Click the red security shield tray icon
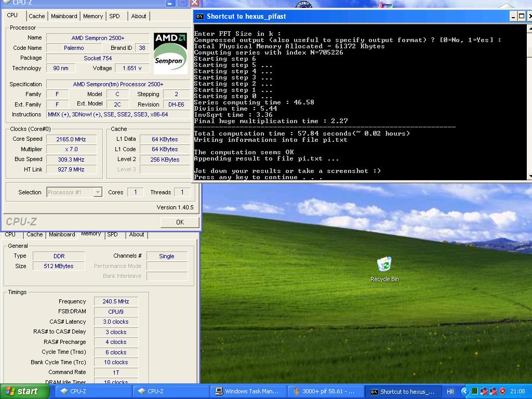This screenshot has width=532, height=399. pyautogui.click(x=503, y=392)
